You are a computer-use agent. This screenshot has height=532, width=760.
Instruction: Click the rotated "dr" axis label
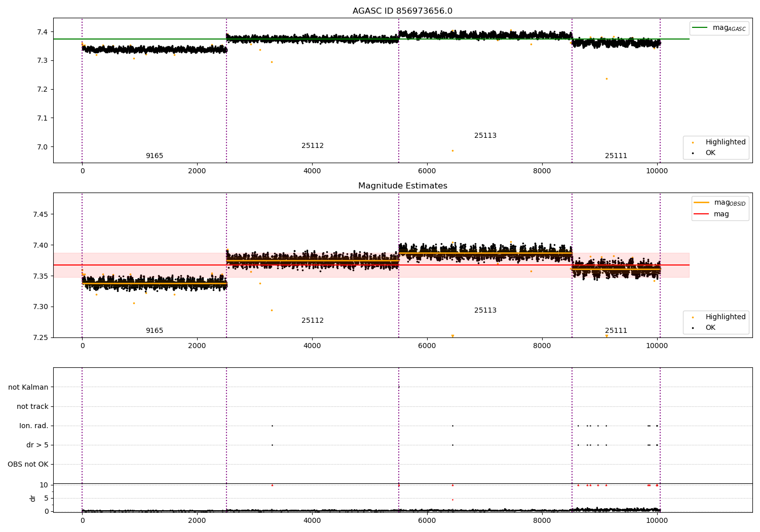coord(33,498)
